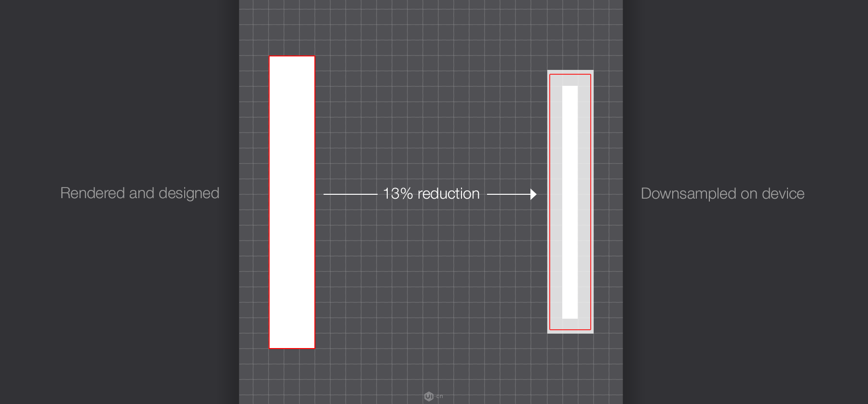Click the 'Downsampled on device' label
The width and height of the screenshot is (868, 404).
(722, 194)
